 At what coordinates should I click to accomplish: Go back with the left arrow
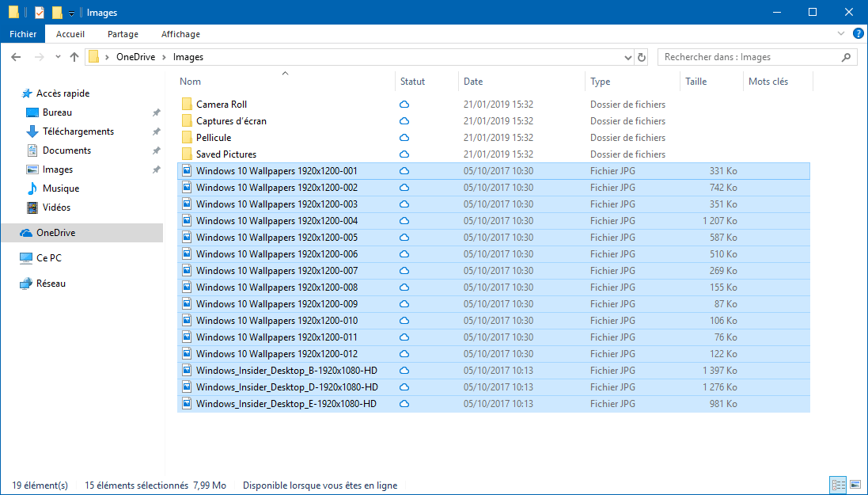click(x=16, y=57)
